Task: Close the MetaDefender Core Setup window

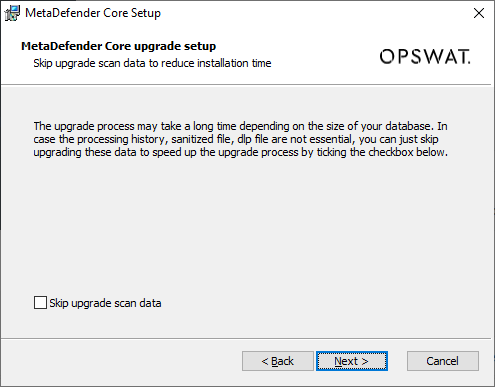Action: pos(479,13)
